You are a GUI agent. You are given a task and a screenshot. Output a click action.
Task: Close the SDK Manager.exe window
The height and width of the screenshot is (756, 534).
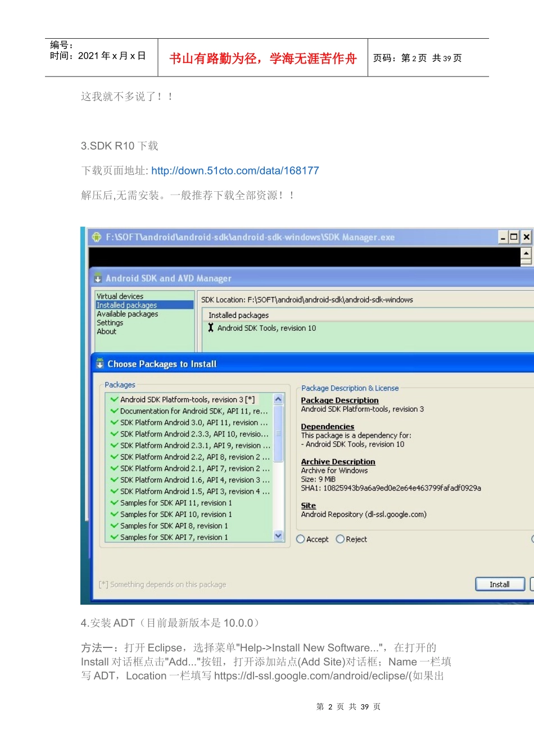point(526,237)
